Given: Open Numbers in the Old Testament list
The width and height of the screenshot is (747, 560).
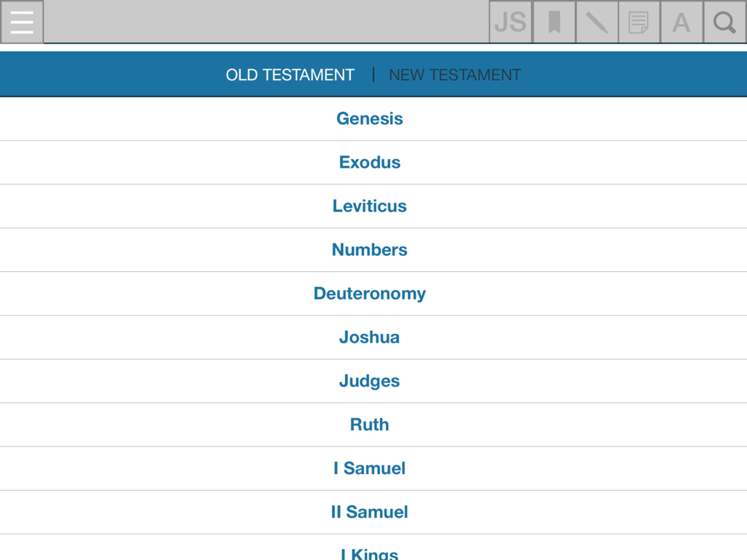Looking at the screenshot, I should 370,249.
